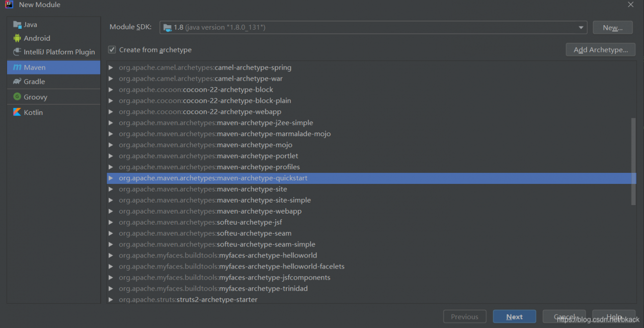
Task: Uncheck the Create from archetype checkbox
Action: pos(112,50)
